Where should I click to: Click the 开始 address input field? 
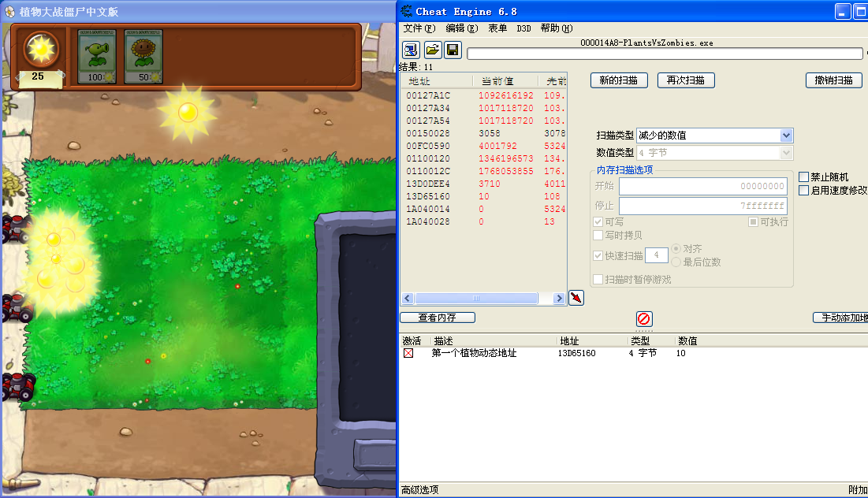pyautogui.click(x=703, y=187)
